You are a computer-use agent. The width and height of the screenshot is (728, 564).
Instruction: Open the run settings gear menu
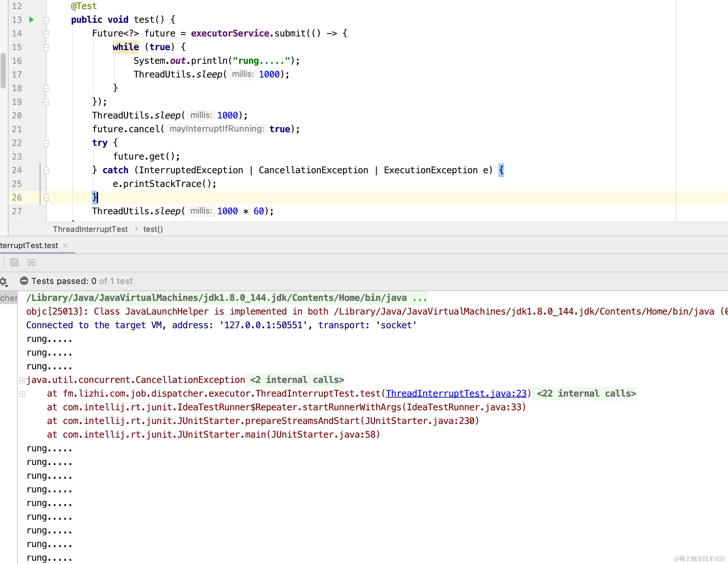tap(4, 282)
